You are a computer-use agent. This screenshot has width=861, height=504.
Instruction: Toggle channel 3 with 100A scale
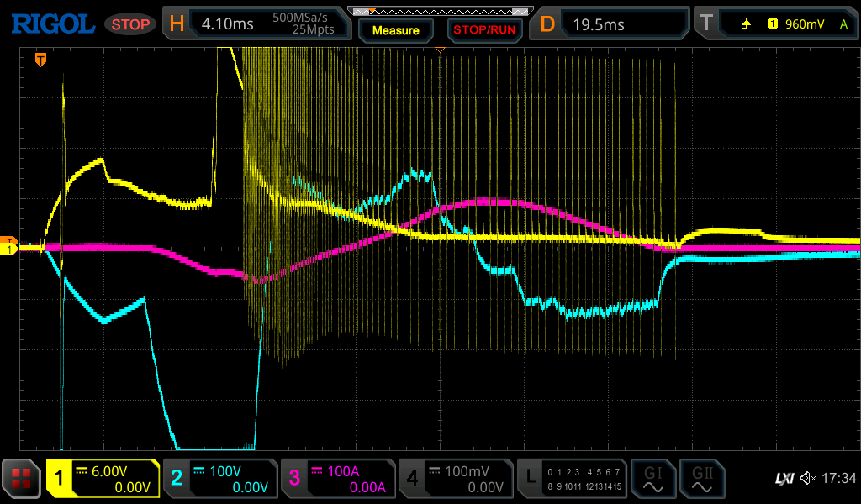coord(337,479)
